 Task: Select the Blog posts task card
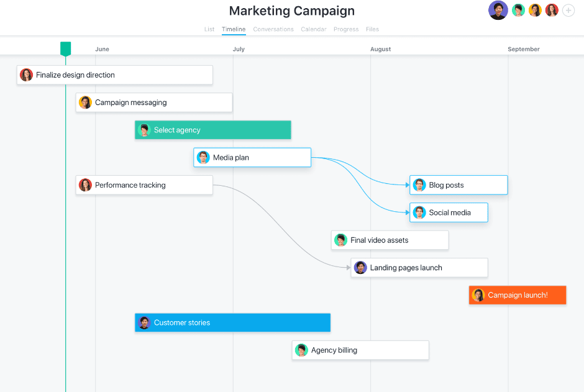(459, 185)
